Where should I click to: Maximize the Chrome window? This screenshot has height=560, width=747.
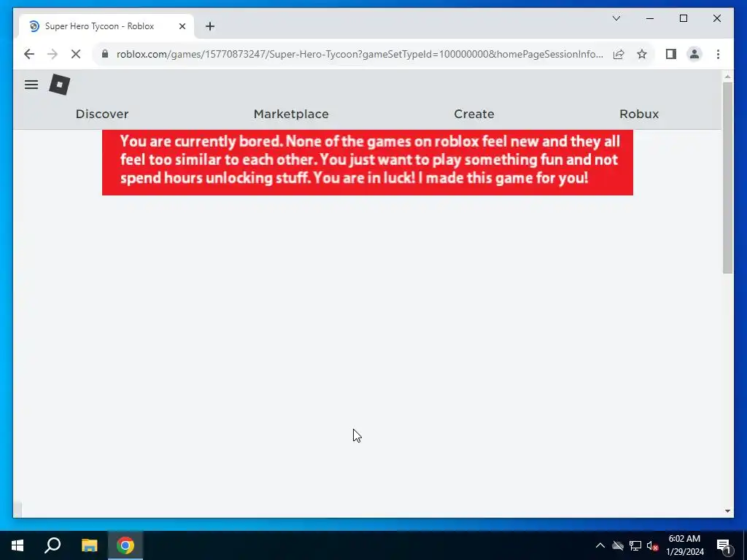tap(683, 18)
